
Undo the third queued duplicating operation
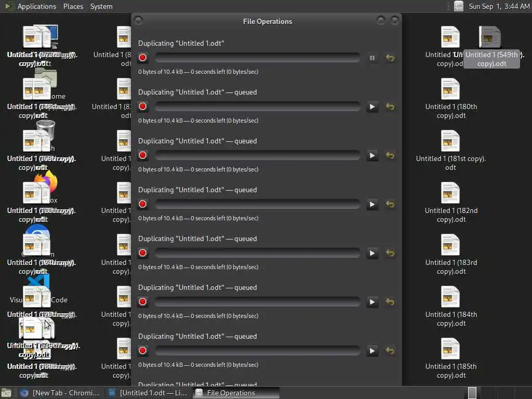[x=390, y=205]
